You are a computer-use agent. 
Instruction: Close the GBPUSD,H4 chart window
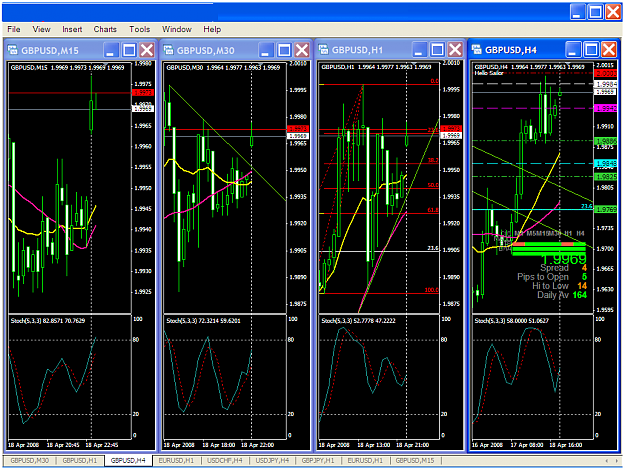click(609, 50)
